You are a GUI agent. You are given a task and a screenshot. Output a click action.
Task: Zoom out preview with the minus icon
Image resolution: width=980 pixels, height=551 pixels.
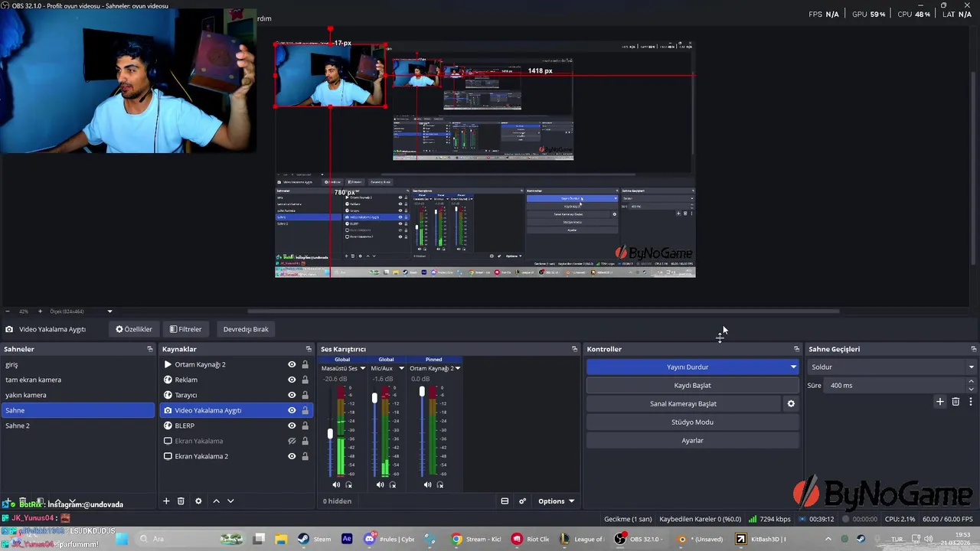pos(8,311)
